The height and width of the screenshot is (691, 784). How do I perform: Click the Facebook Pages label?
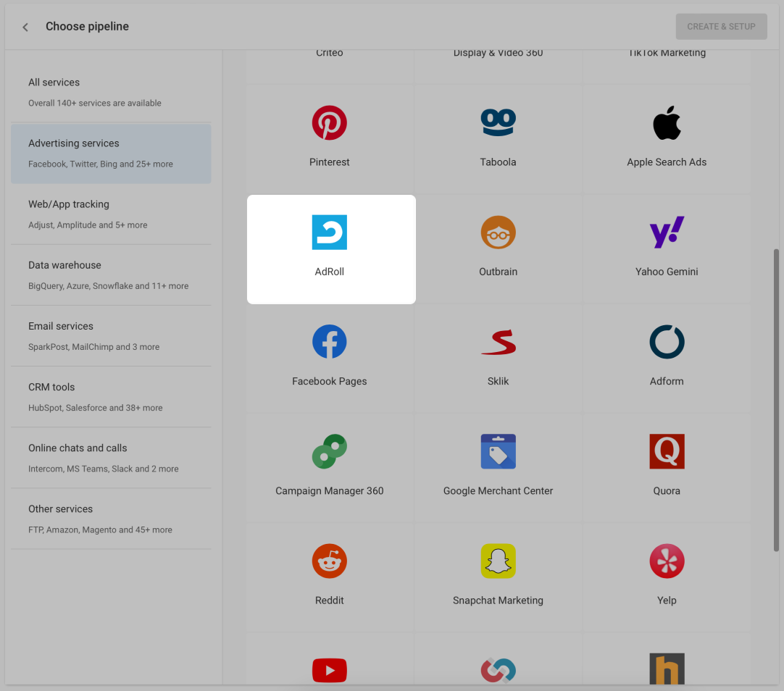coord(330,381)
